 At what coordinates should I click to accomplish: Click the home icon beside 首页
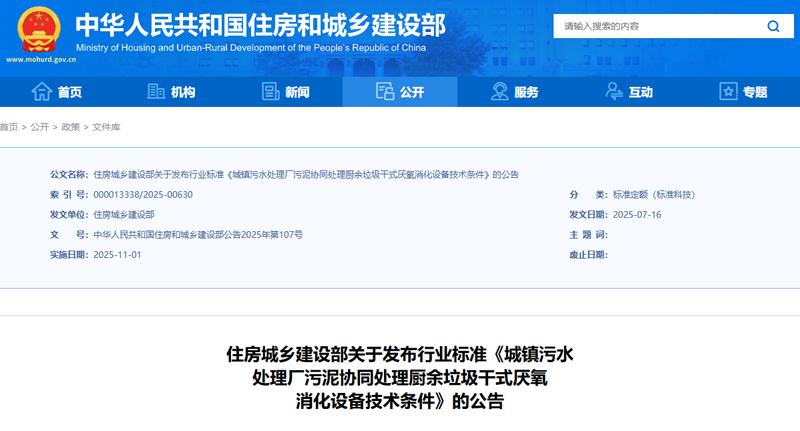pos(42,92)
